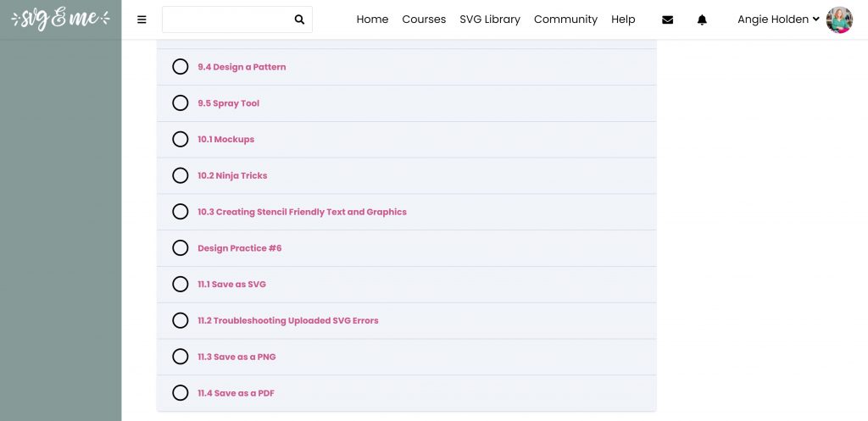Image resolution: width=868 pixels, height=421 pixels.
Task: Click the svg & me logo
Action: 60,19
